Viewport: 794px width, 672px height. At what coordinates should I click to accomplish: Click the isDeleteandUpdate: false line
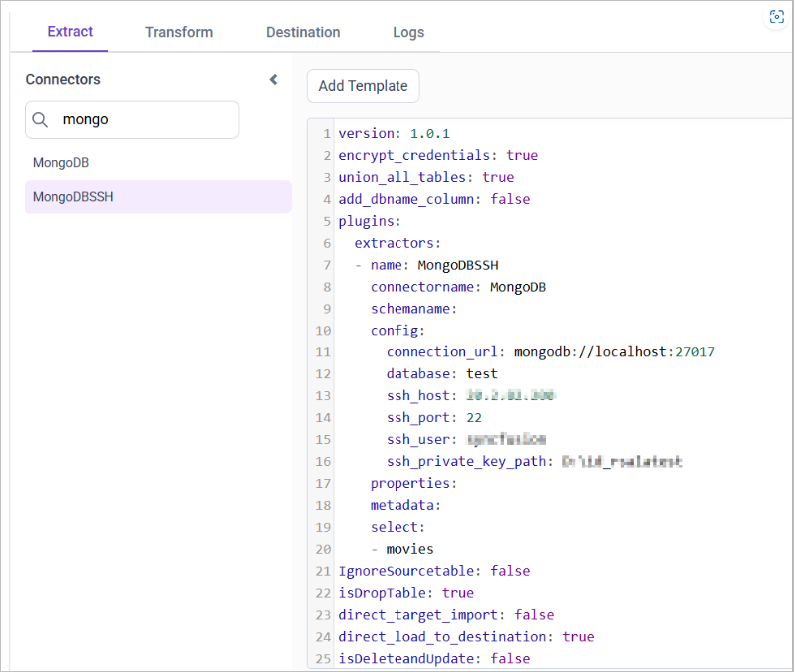[x=434, y=659]
